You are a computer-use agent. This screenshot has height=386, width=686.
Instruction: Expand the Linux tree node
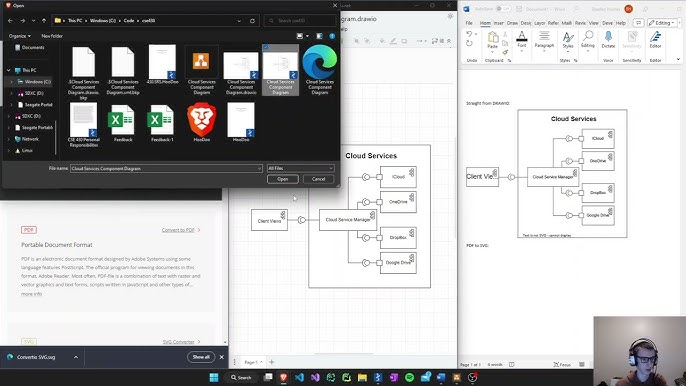click(x=9, y=150)
